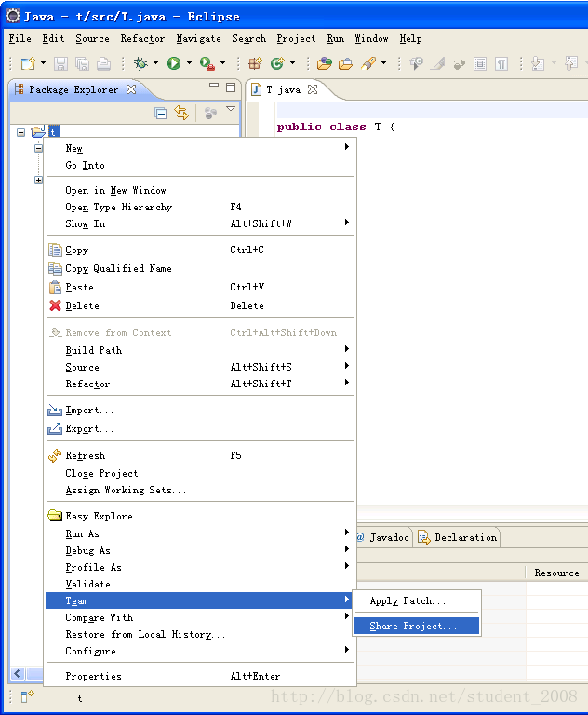Open the New wizard dropdown arrow
The width and height of the screenshot is (588, 715).
[x=44, y=63]
